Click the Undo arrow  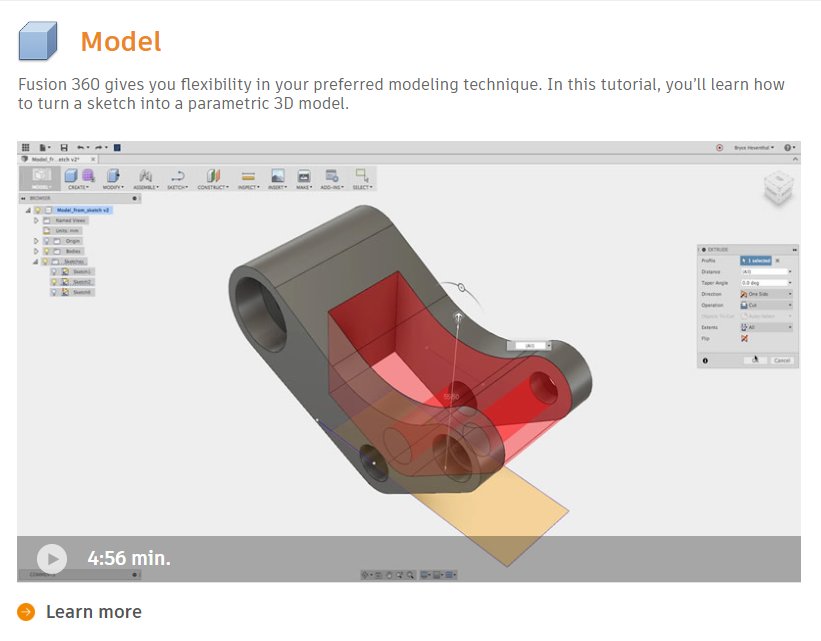pyautogui.click(x=82, y=148)
